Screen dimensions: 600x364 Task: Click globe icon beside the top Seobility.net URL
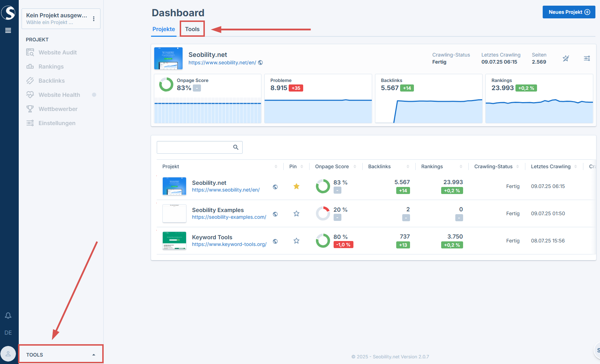260,63
